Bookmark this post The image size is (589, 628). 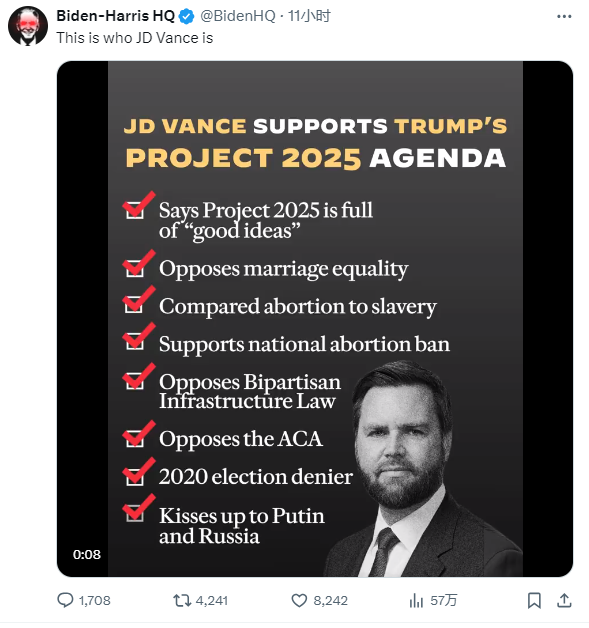(534, 600)
